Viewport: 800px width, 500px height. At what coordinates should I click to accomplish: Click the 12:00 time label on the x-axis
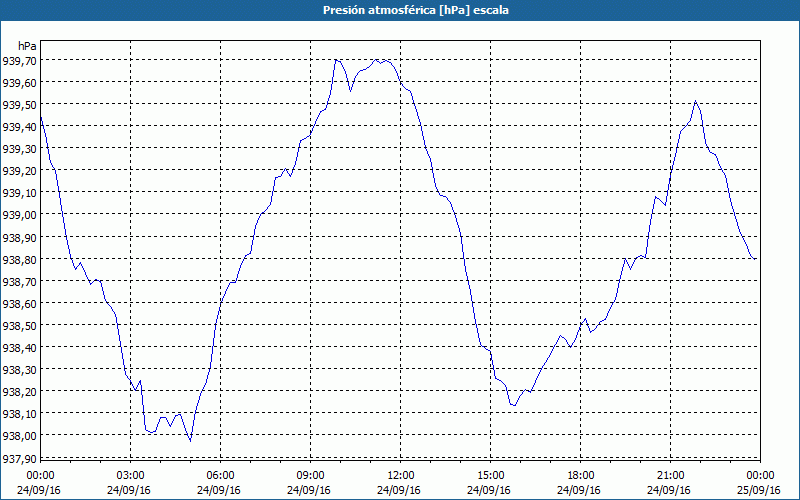pos(401,476)
